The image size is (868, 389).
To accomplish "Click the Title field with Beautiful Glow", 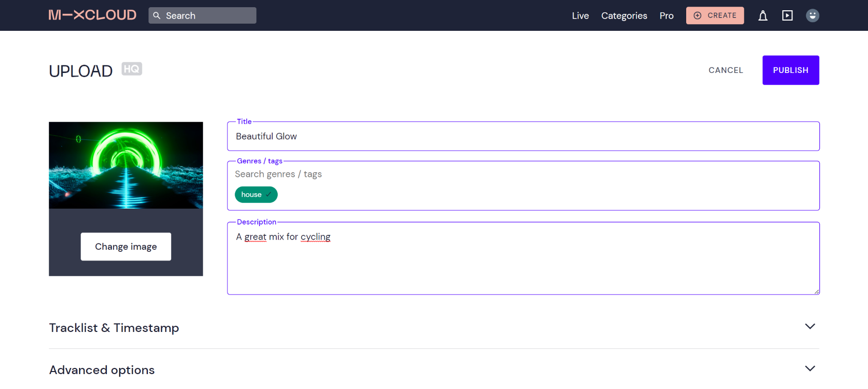I will point(523,137).
